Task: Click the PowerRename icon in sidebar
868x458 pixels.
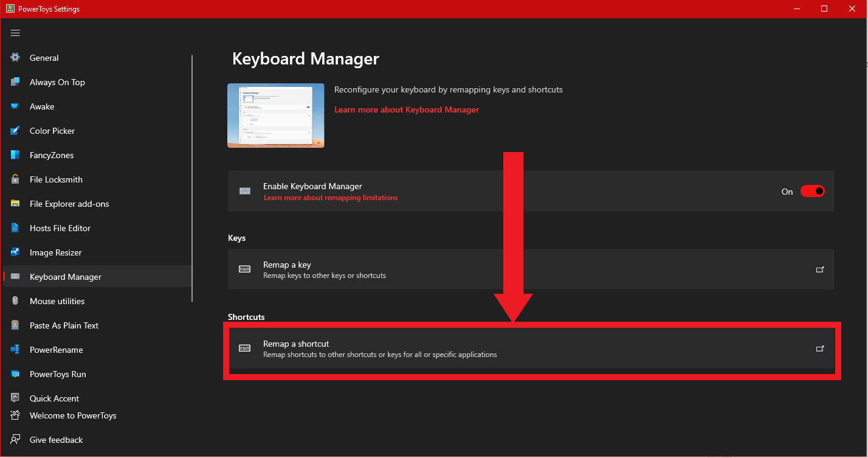Action: (15, 350)
